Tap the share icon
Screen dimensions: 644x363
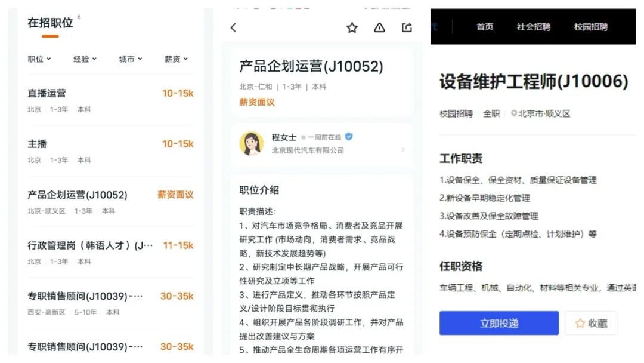[407, 27]
